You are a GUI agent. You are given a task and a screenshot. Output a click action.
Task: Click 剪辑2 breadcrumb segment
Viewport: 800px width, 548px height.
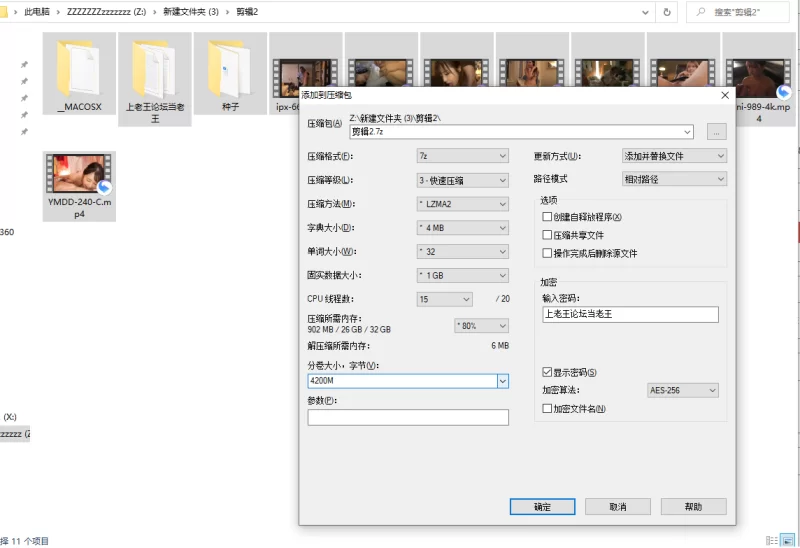[247, 12]
